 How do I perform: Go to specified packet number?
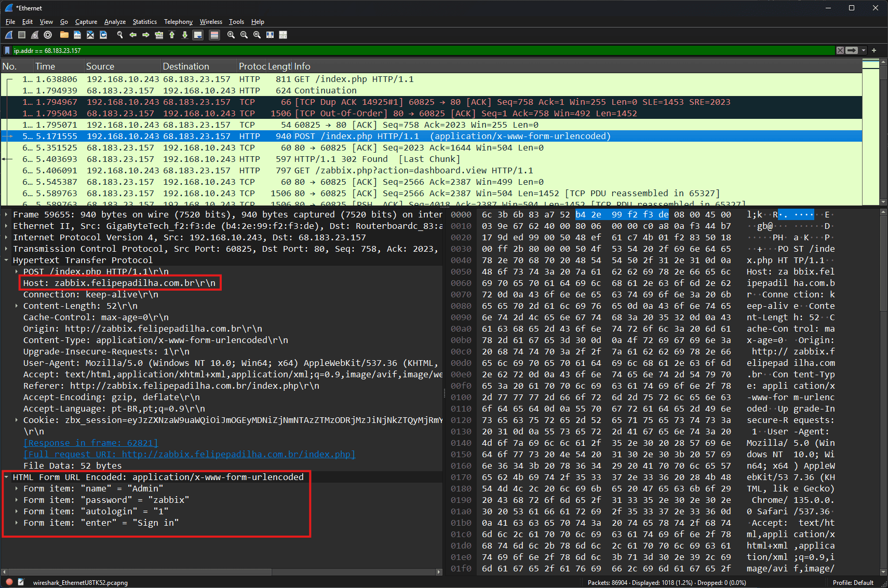pos(159,35)
